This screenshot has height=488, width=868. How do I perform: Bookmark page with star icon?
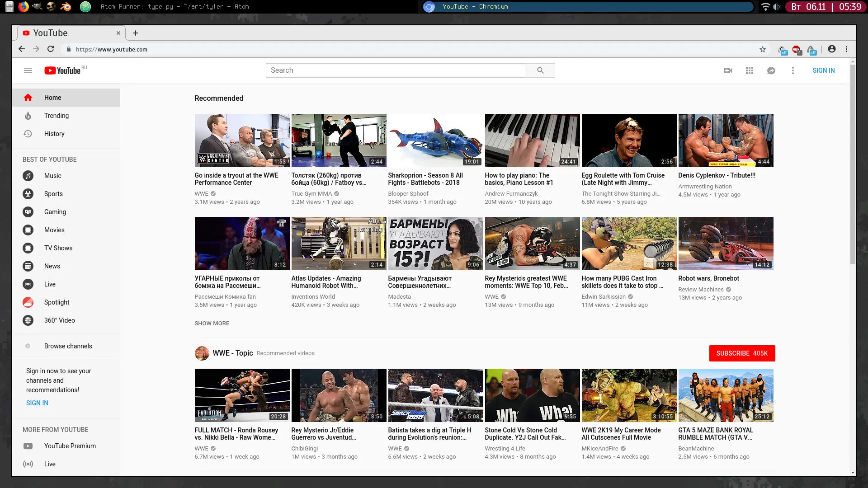(x=763, y=49)
